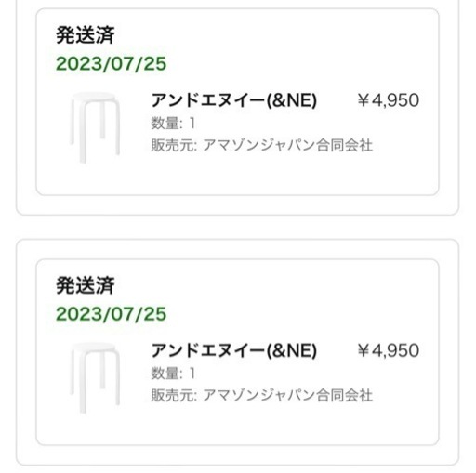Tap the green 2023/07/25 date in upper order
The width and height of the screenshot is (476, 473).
coord(111,64)
